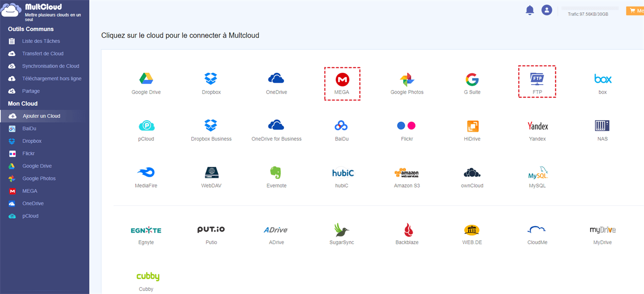This screenshot has width=644, height=294.
Task: Select the Putio service
Action: click(x=211, y=230)
